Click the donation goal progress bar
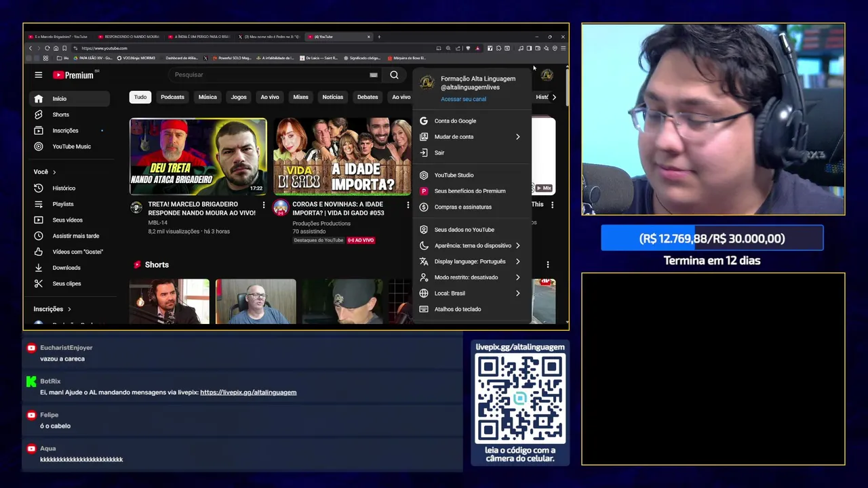868x488 pixels. tap(712, 239)
